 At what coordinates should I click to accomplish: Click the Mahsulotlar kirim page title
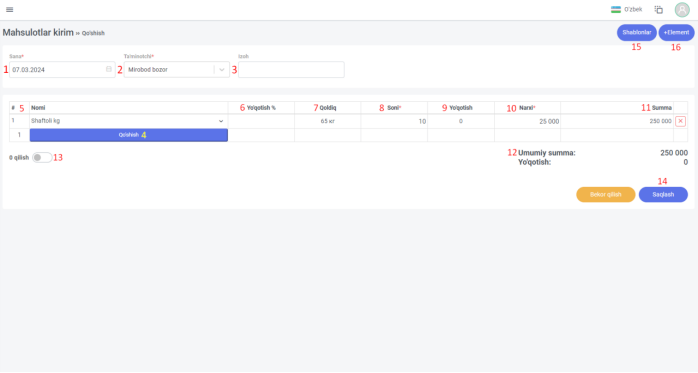click(x=38, y=32)
